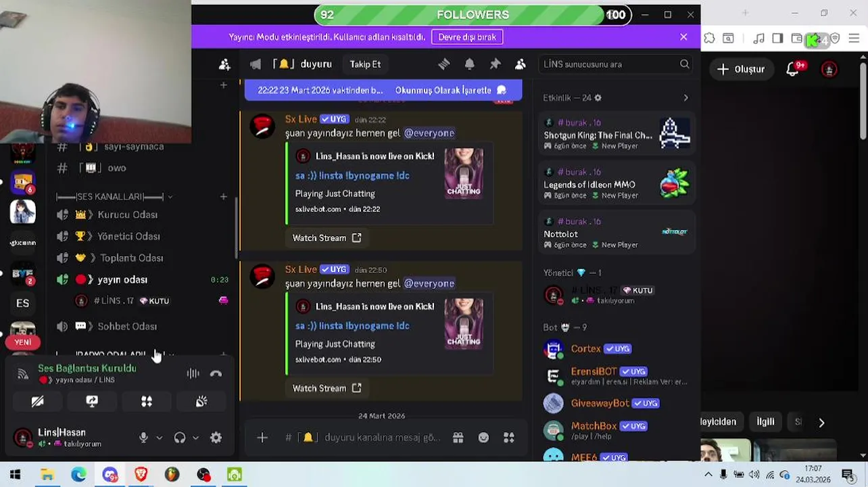Screen dimensions: 868x487
Task: Open the server members icon beside channel name
Action: click(x=224, y=64)
